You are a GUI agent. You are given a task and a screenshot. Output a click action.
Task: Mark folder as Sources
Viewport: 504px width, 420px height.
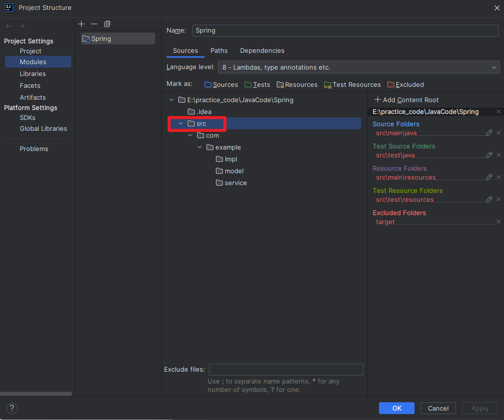pyautogui.click(x=221, y=84)
